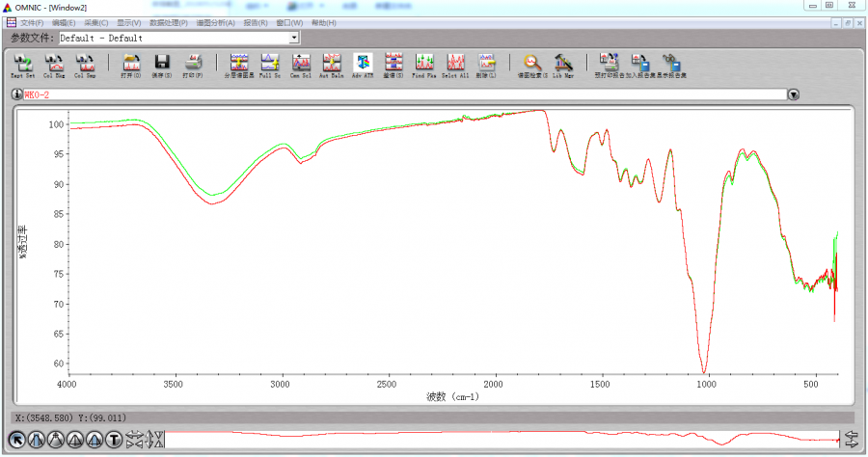Print the spectrum with 打印(P) icon
The image size is (868, 457).
click(193, 64)
